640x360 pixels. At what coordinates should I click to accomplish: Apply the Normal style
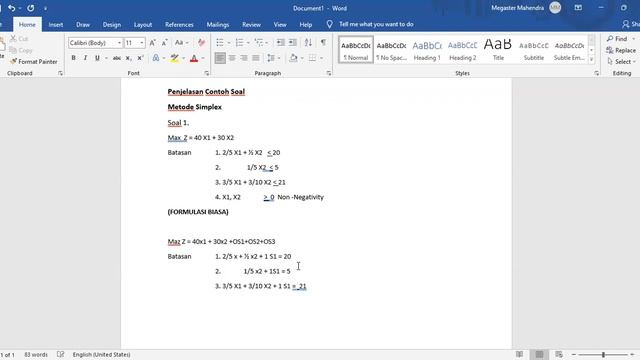356,50
